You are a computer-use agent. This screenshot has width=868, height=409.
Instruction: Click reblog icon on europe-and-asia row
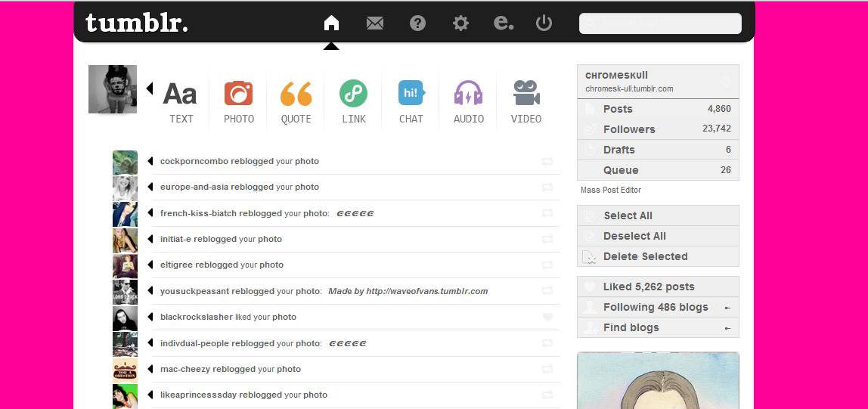547,187
